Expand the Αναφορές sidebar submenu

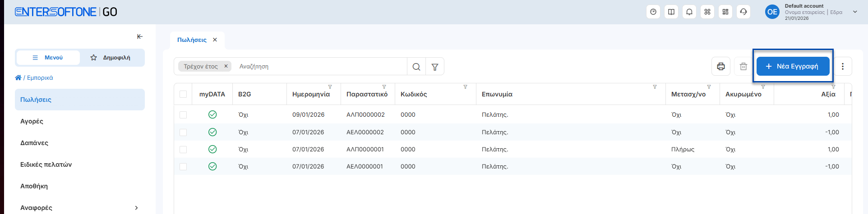(x=136, y=208)
